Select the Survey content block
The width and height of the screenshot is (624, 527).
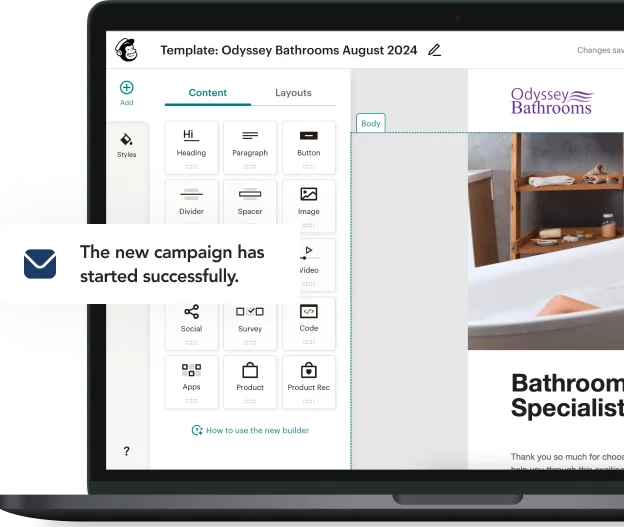point(250,327)
